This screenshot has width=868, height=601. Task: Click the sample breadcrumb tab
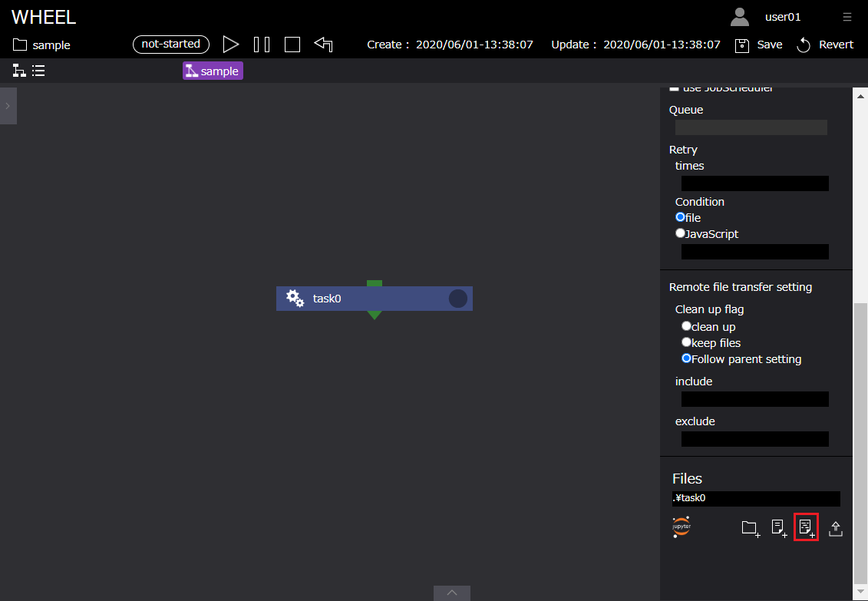tap(213, 71)
